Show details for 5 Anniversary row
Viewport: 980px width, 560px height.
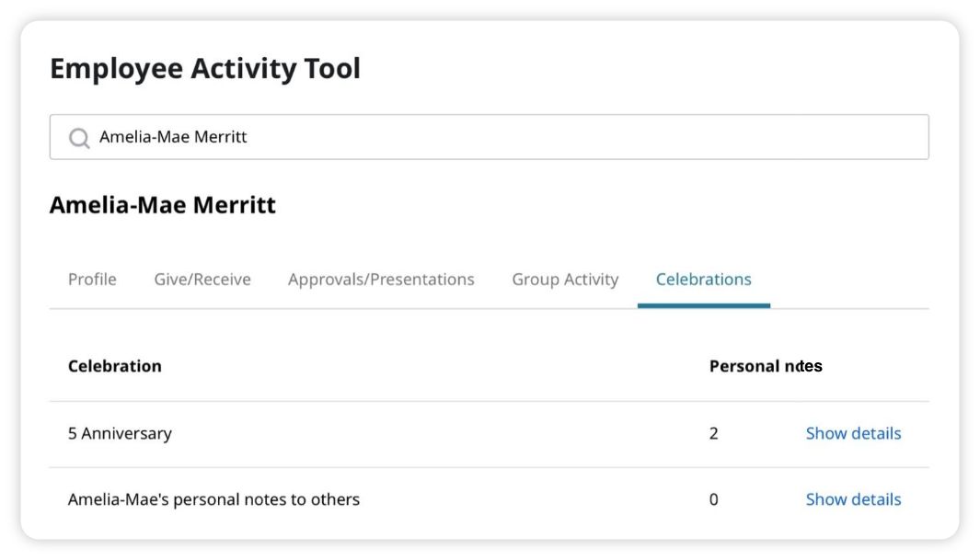(x=853, y=433)
